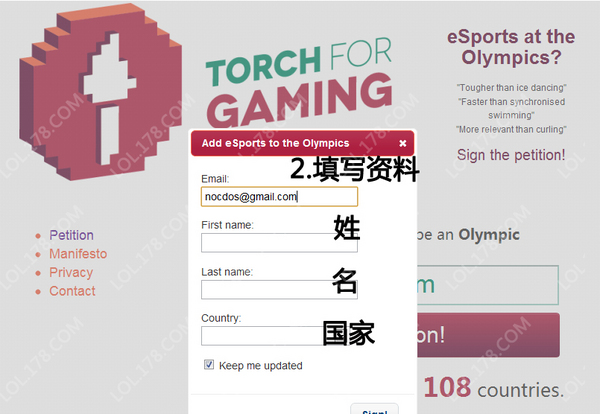Open the Contact link

pyautogui.click(x=72, y=291)
